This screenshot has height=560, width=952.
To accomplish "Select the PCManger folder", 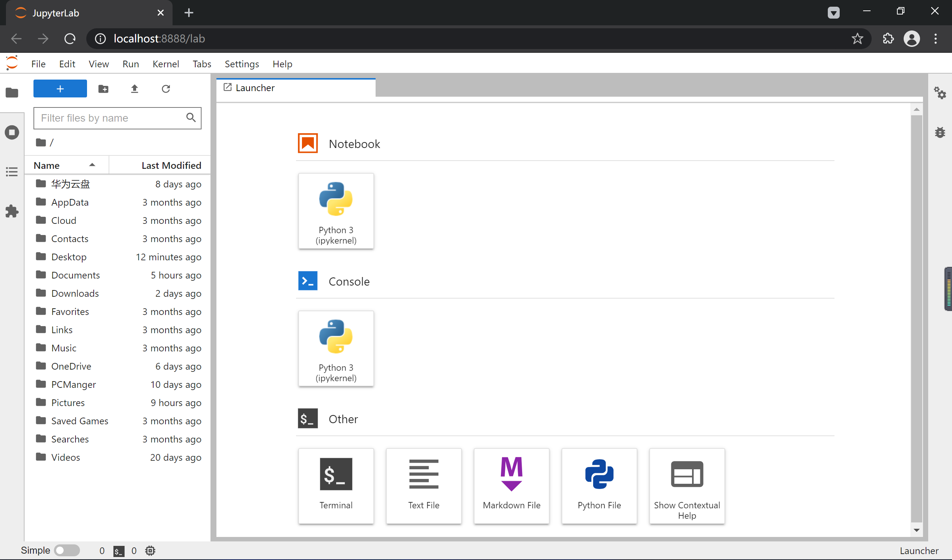I will point(118,384).
